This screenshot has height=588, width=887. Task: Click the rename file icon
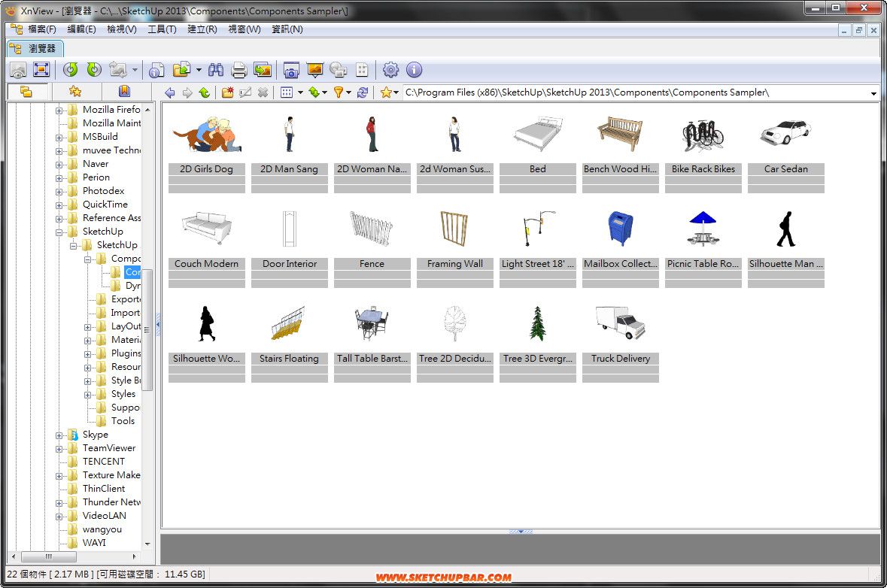tap(245, 92)
